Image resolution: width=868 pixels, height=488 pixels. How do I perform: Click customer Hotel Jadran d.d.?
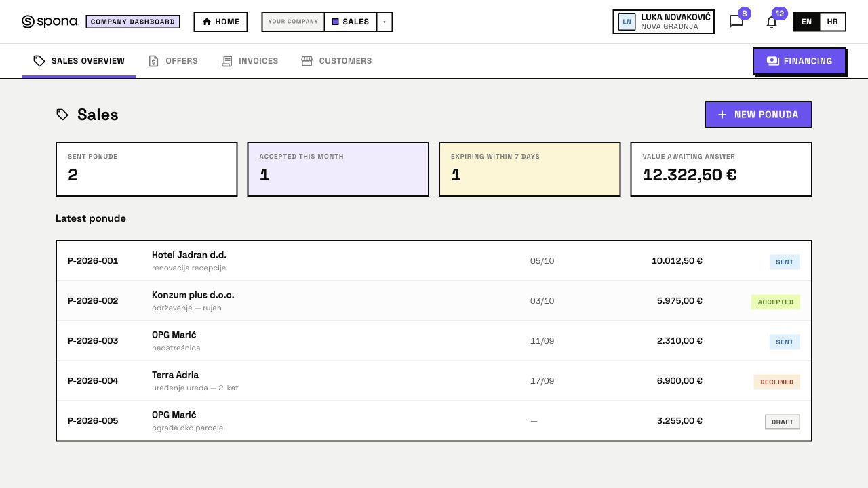pyautogui.click(x=189, y=255)
